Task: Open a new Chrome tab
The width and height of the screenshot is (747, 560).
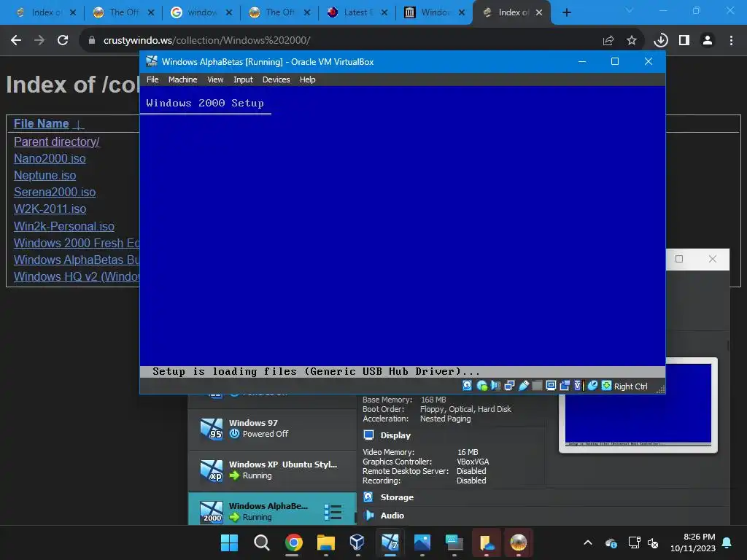Action: pyautogui.click(x=566, y=12)
